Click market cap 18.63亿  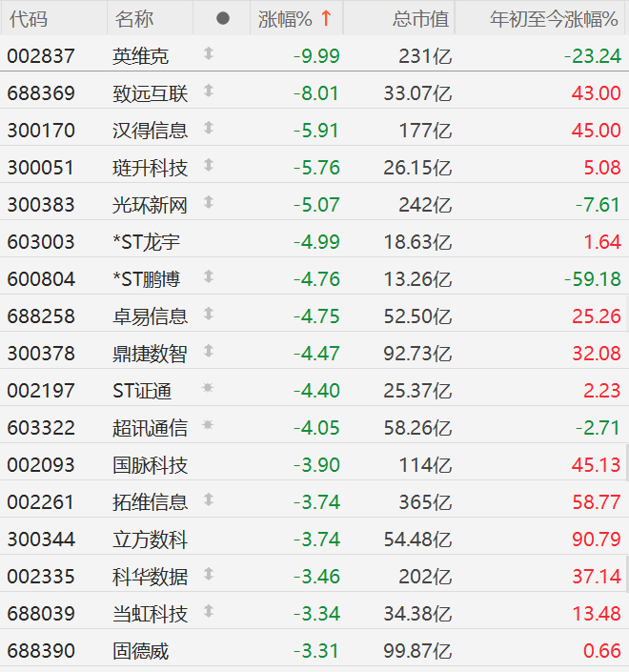[417, 242]
